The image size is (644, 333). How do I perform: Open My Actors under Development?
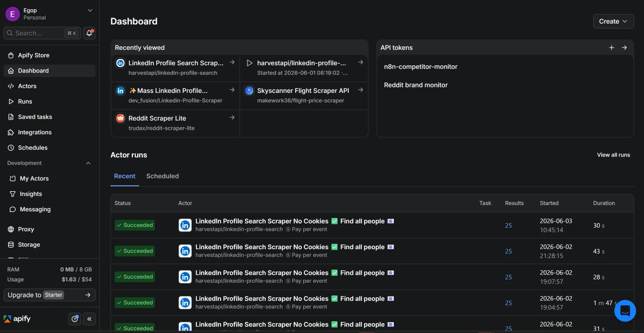click(x=50, y=178)
